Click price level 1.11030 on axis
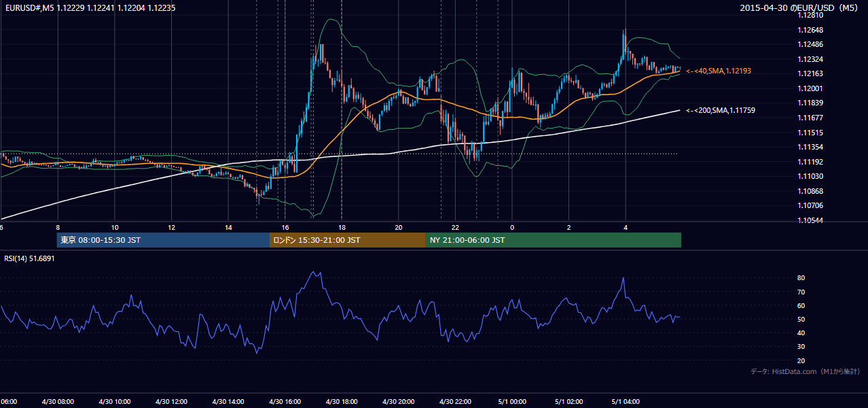 pyautogui.click(x=810, y=176)
